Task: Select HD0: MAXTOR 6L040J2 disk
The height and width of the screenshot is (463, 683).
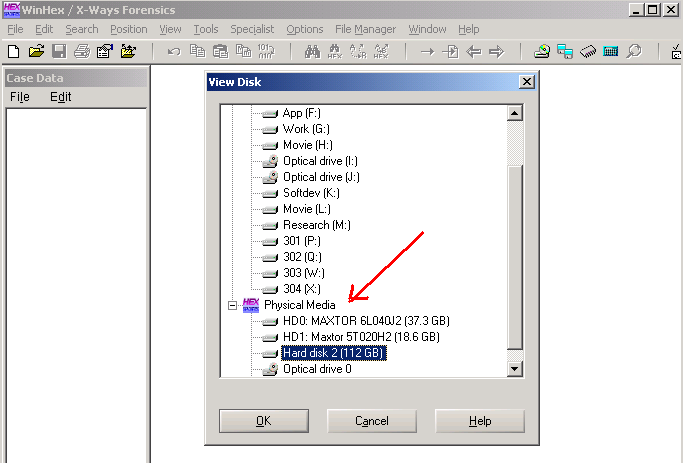Action: click(366, 321)
